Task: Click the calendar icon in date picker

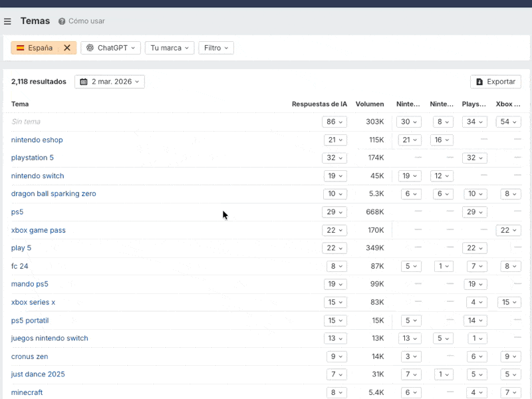Action: click(84, 82)
